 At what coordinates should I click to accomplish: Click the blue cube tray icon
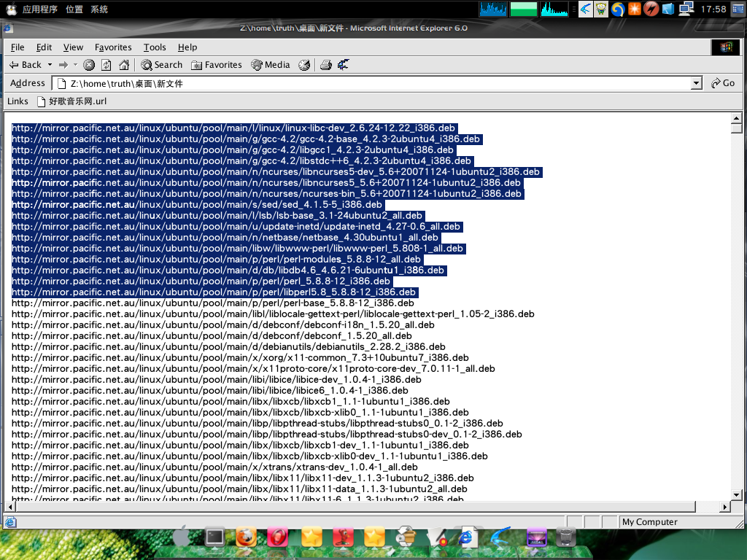pyautogui.click(x=668, y=9)
